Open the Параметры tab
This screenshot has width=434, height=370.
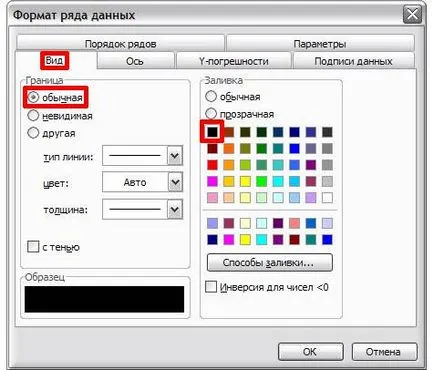pyautogui.click(x=320, y=44)
